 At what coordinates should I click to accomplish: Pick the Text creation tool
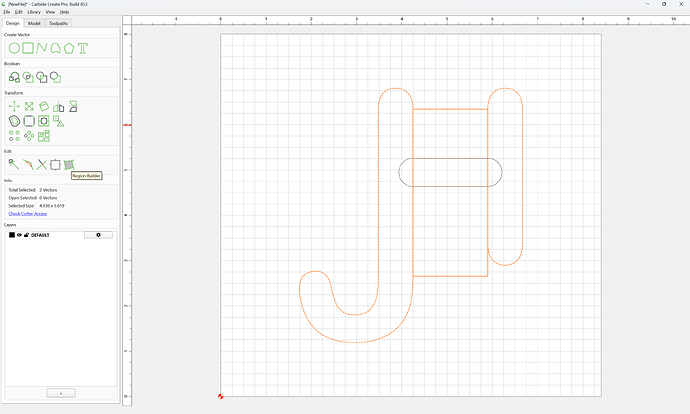(x=83, y=48)
